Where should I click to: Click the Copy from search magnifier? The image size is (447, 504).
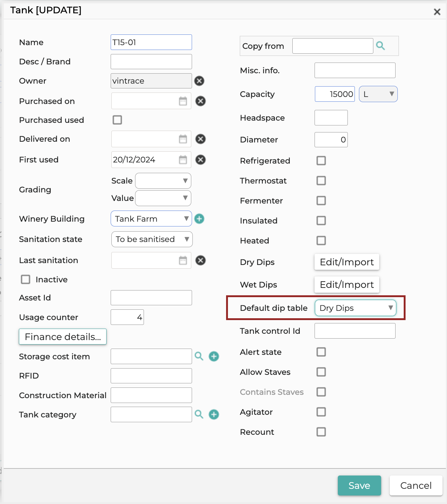click(380, 46)
